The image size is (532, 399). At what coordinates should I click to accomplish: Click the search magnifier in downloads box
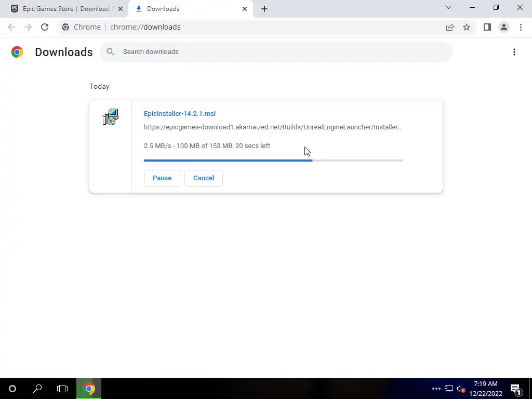[110, 52]
